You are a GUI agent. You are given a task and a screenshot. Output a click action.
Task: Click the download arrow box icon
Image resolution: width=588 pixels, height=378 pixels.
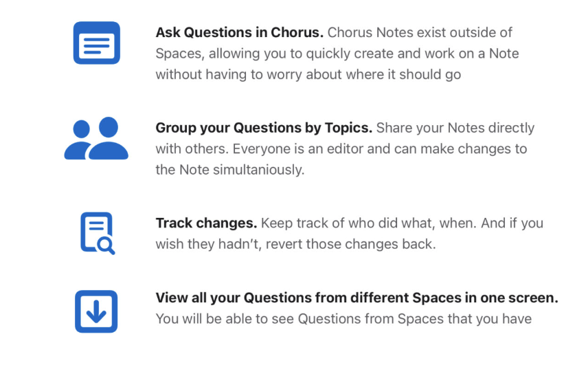[96, 311]
